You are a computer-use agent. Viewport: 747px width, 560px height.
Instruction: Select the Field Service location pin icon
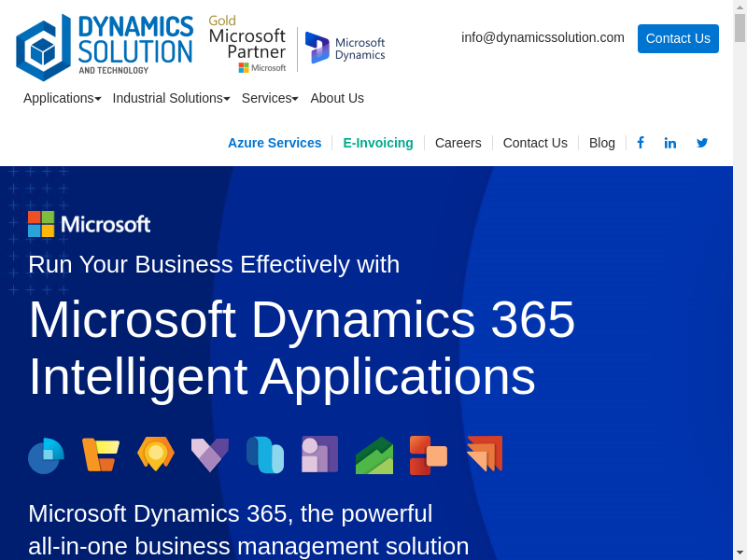(156, 455)
